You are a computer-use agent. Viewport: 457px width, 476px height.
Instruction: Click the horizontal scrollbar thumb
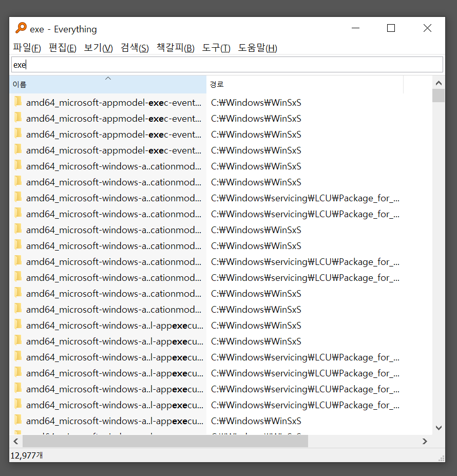[165, 442]
